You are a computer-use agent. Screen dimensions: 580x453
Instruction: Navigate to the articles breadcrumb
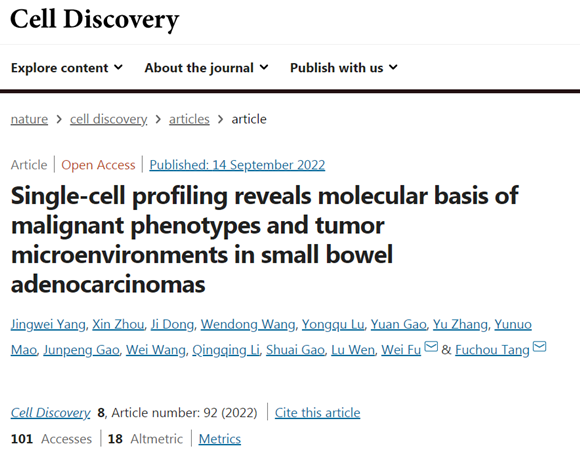(x=189, y=119)
